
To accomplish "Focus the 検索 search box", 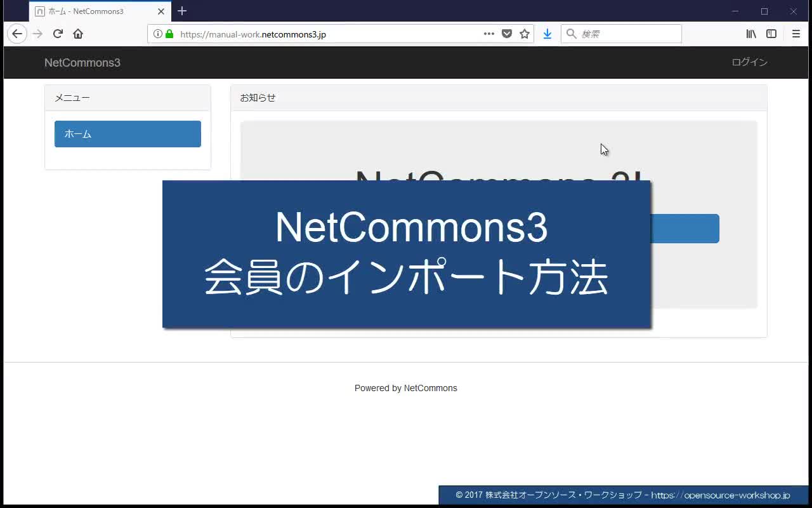I will point(621,34).
